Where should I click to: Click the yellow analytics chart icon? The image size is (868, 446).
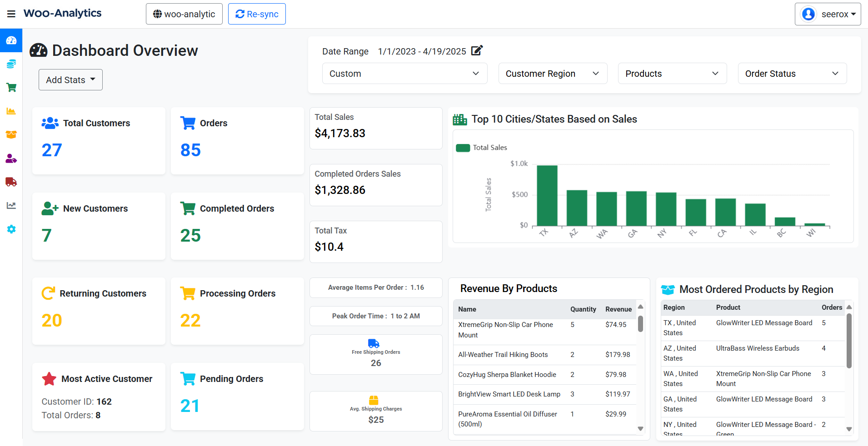(x=11, y=111)
